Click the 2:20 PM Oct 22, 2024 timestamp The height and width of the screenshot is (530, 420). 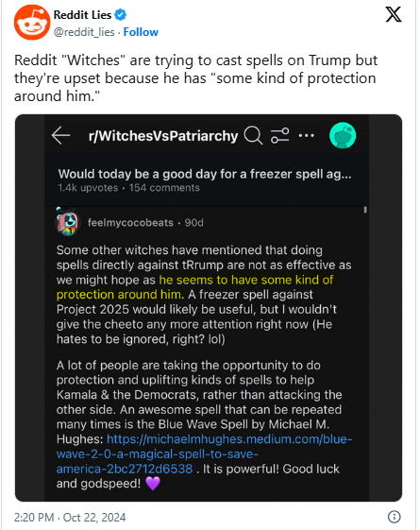point(70,517)
